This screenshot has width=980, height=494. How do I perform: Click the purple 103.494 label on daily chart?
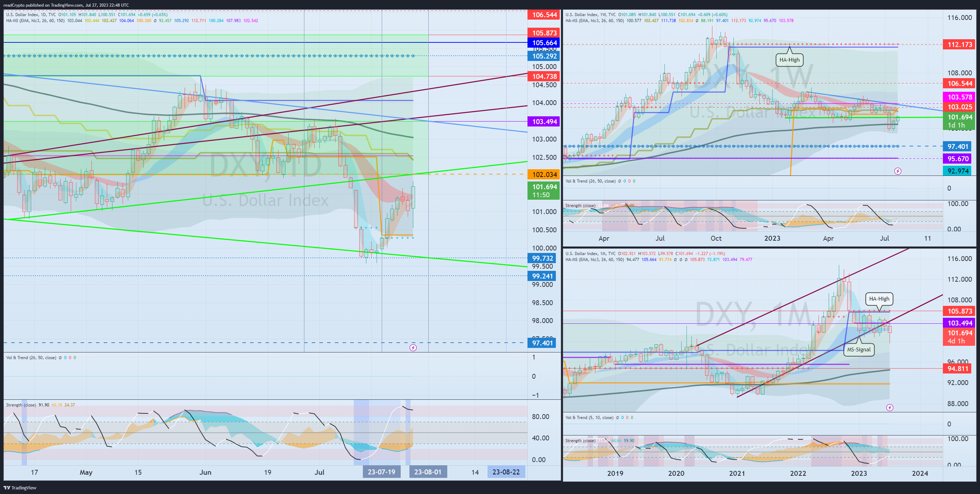[544, 122]
